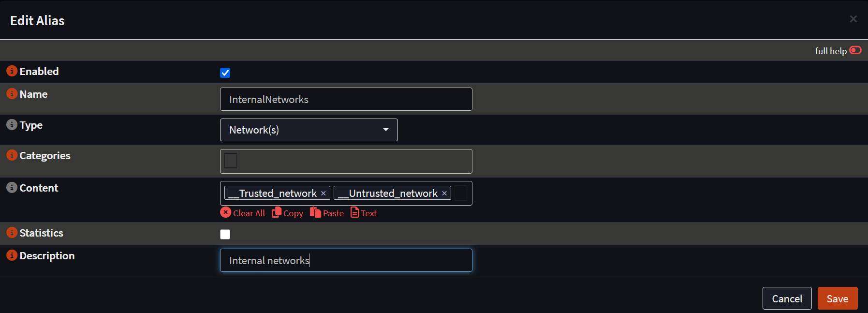Click the info icon beside Name
868x313 pixels.
(x=12, y=94)
